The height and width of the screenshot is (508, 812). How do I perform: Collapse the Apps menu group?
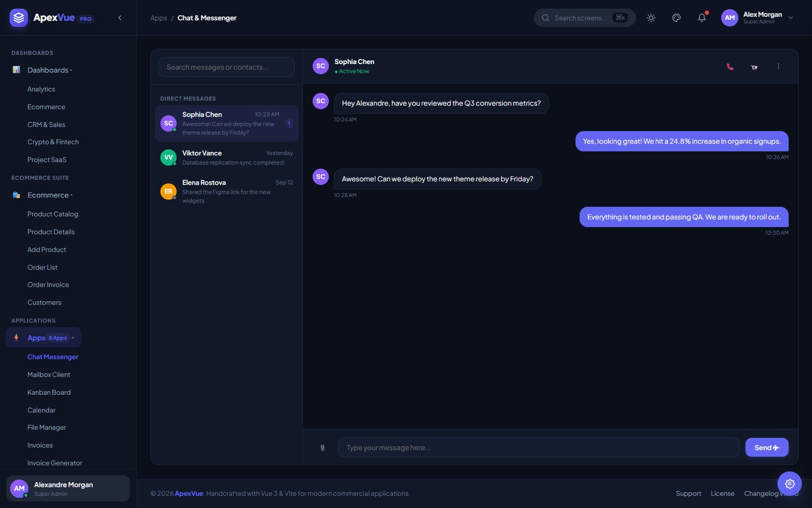[x=44, y=337]
